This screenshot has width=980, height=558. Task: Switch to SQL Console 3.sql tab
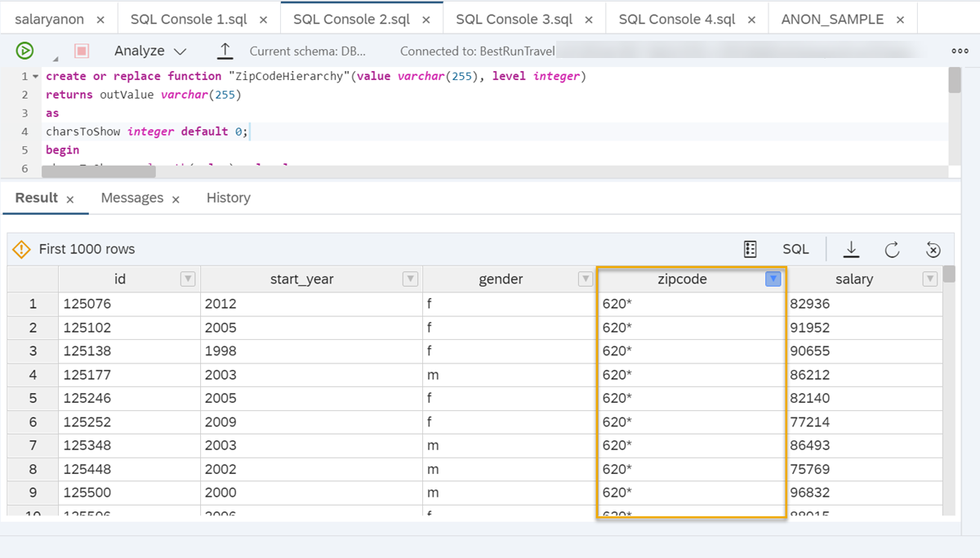[x=514, y=19]
